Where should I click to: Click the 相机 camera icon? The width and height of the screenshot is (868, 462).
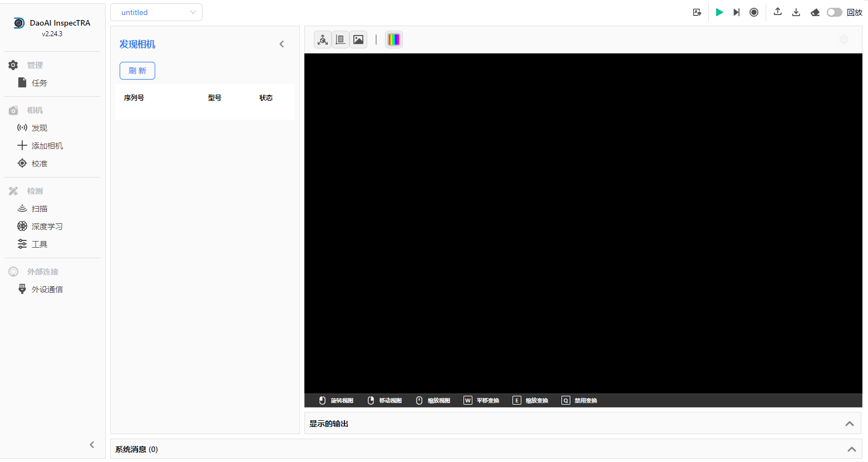click(x=13, y=110)
